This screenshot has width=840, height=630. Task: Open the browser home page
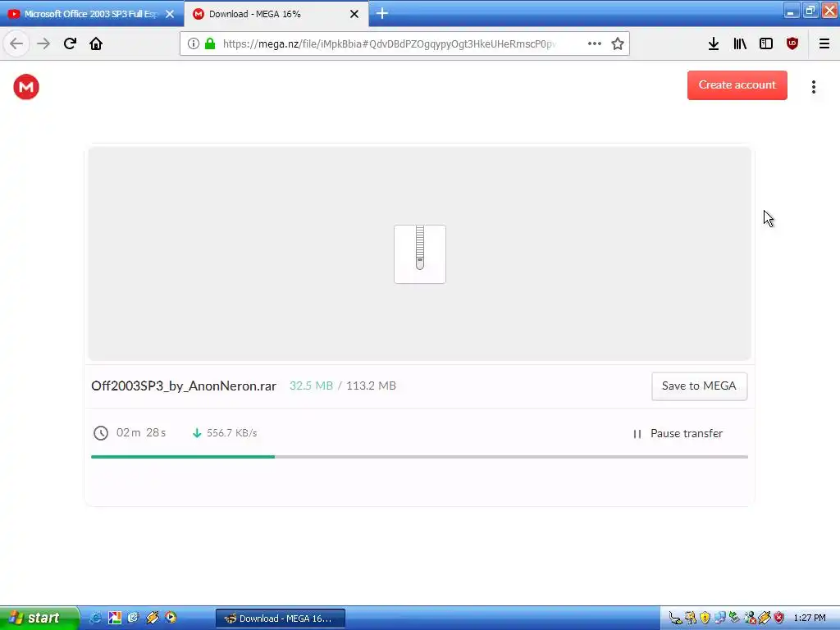[96, 44]
